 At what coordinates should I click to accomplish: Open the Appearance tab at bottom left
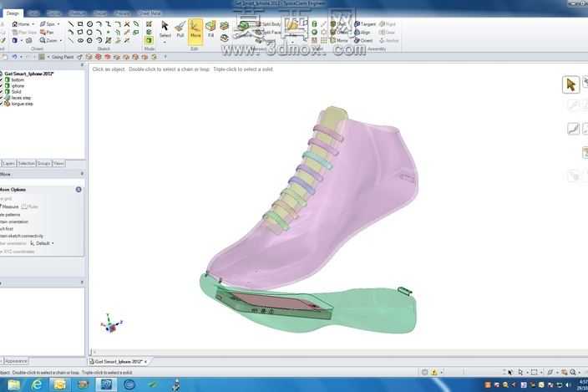16,361
